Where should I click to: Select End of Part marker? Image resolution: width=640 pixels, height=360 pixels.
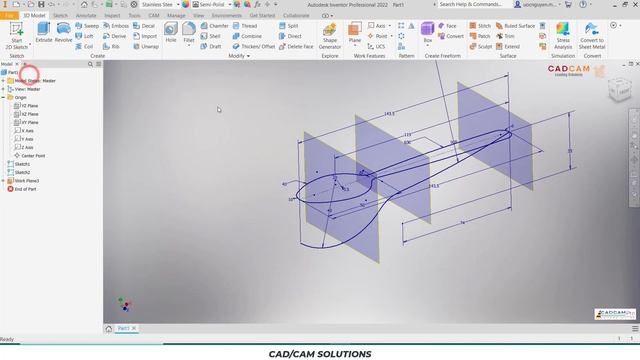(22, 189)
